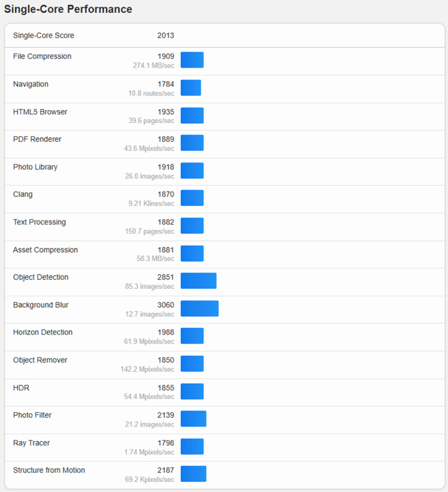Click the HTML5 Browser label
This screenshot has width=448, height=492.
(40, 112)
